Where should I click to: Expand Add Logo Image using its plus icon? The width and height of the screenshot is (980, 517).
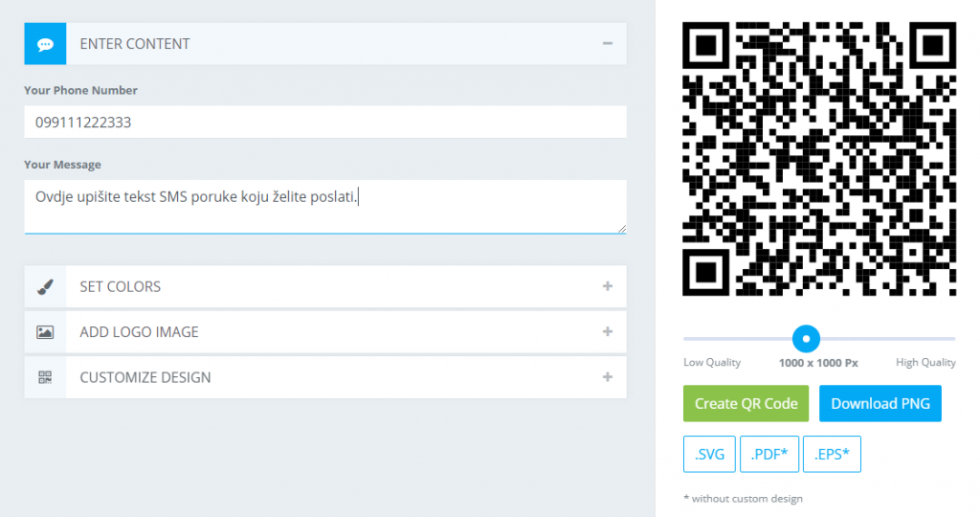[607, 332]
